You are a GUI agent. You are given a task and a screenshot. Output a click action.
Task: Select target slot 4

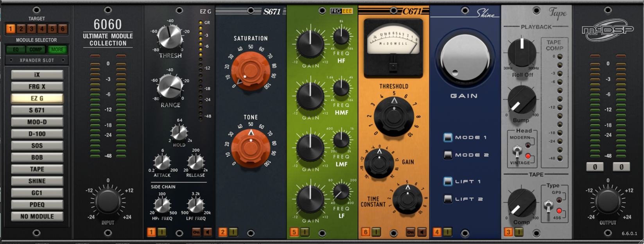(x=42, y=28)
